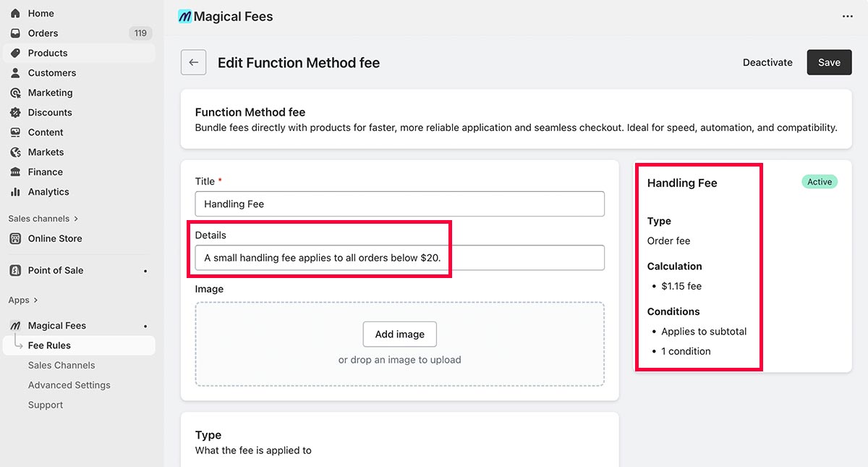Open the three-dot more options menu

(x=847, y=17)
